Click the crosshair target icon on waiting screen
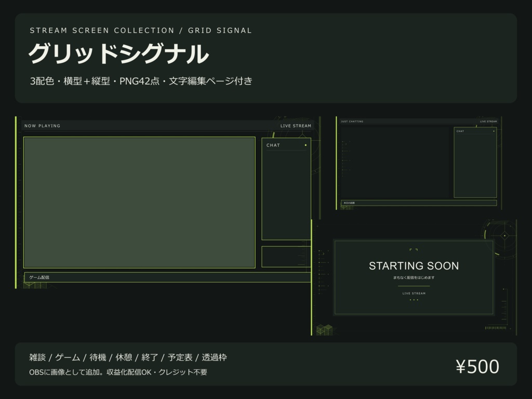 click(505, 235)
